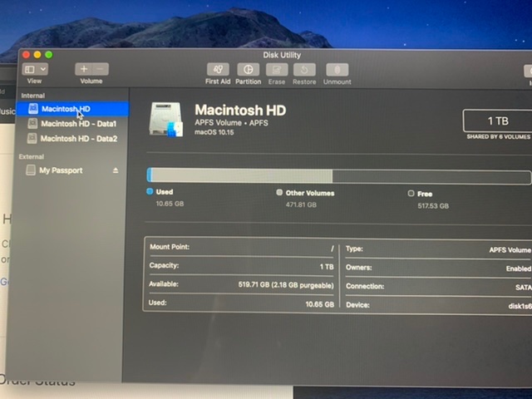Click the Mount Point row
The width and height of the screenshot is (532, 399).
click(x=242, y=248)
